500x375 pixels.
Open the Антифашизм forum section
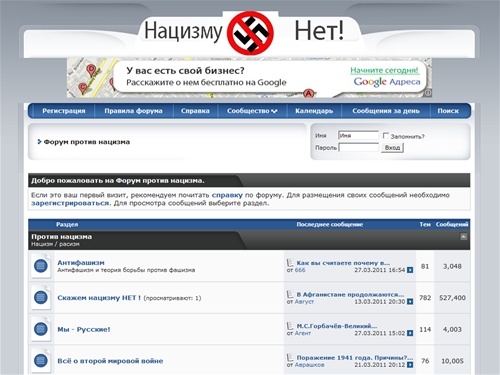(x=81, y=262)
